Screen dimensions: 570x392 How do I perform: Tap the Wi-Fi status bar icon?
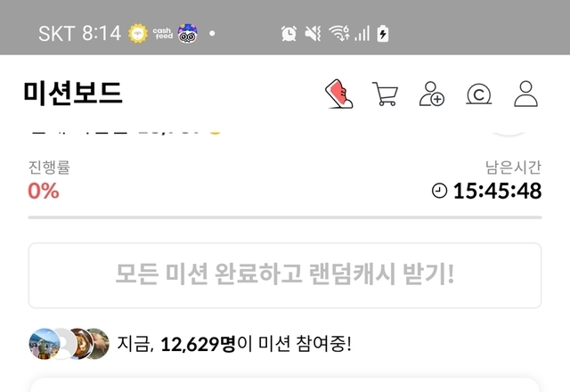click(x=338, y=34)
